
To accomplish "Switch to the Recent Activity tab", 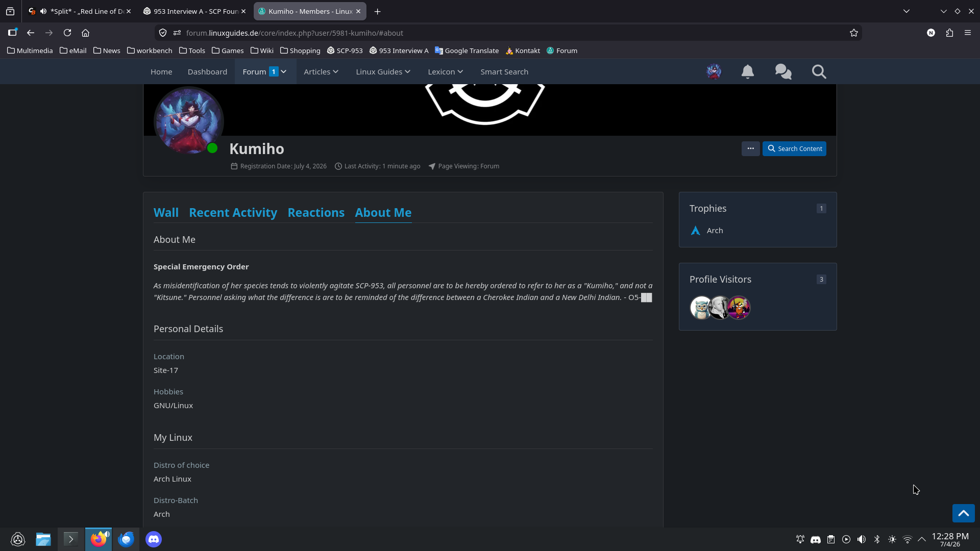I will pyautogui.click(x=233, y=213).
